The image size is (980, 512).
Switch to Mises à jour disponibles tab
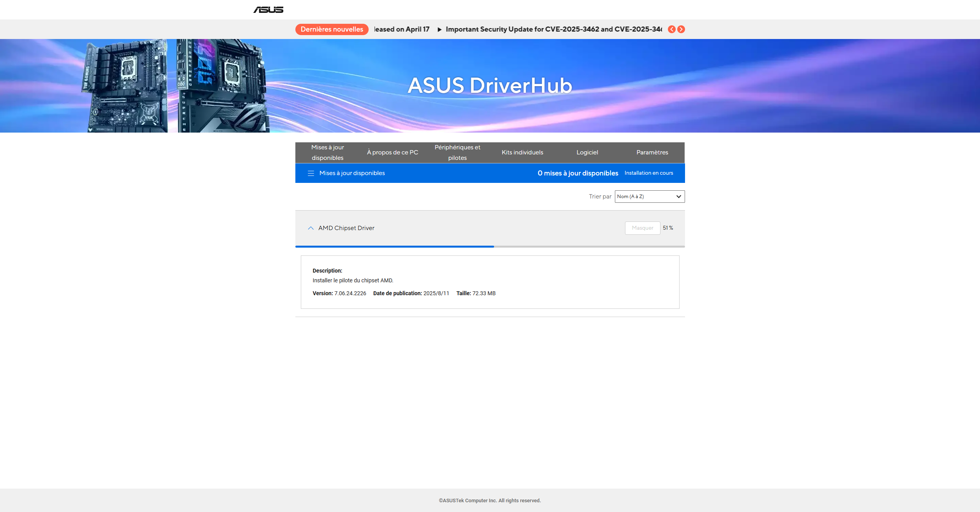pyautogui.click(x=327, y=152)
